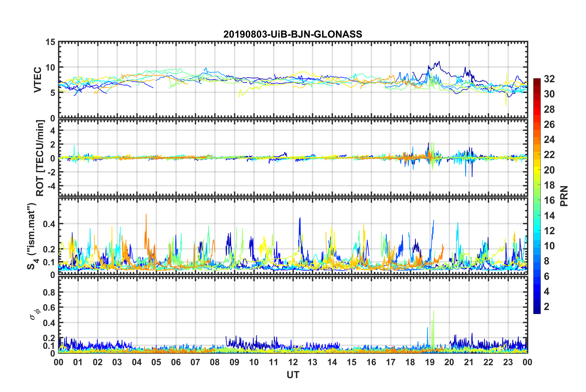Screen dimensions: 586x392
Task: Select colorbar tick label 24
Action: 549,140
